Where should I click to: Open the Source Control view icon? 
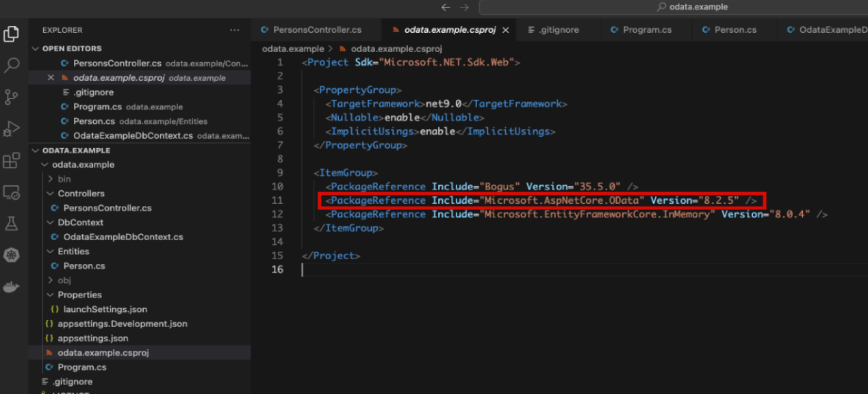(x=12, y=97)
